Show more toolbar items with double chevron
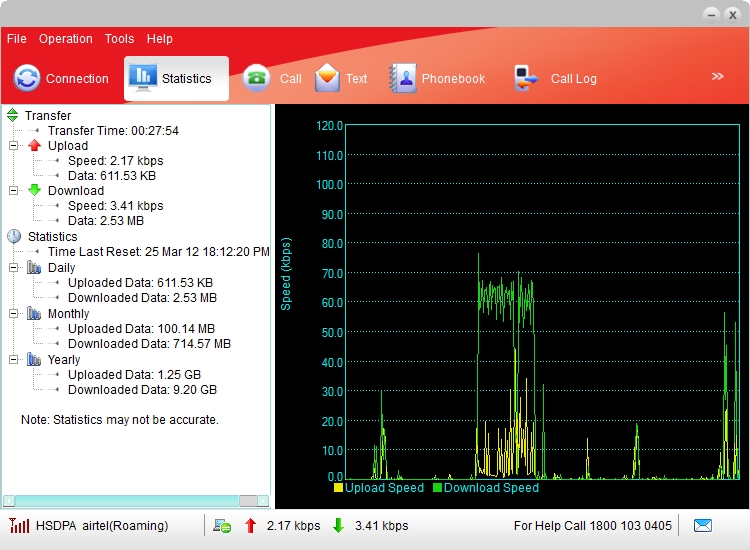 click(x=717, y=76)
